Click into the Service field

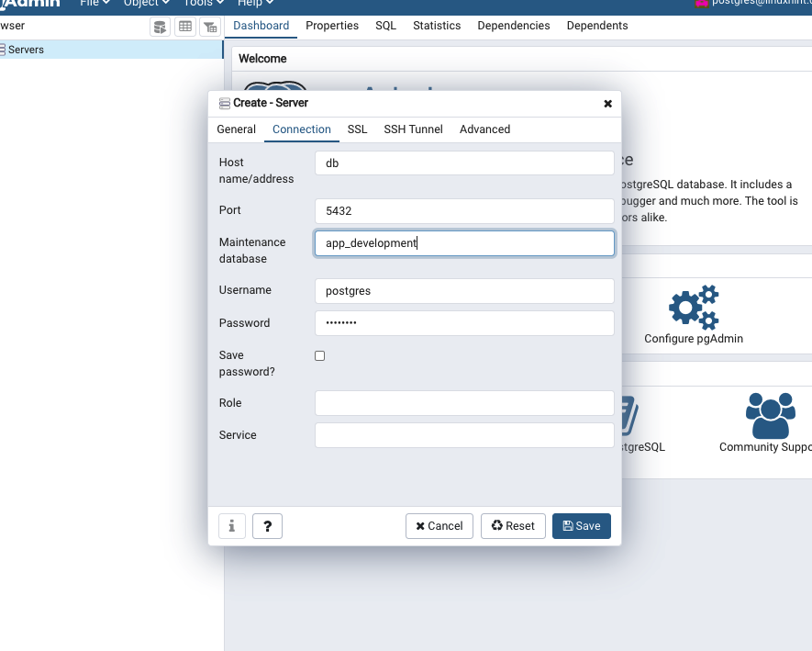click(x=464, y=435)
